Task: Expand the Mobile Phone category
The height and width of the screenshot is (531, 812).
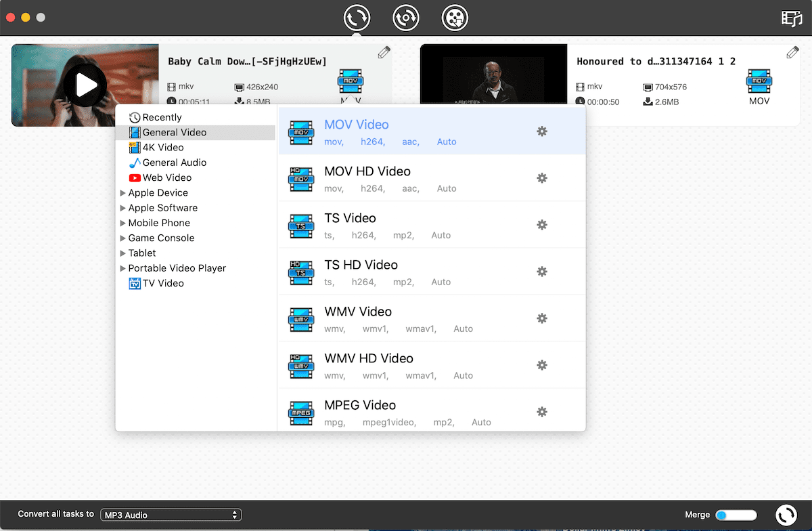Action: [123, 223]
